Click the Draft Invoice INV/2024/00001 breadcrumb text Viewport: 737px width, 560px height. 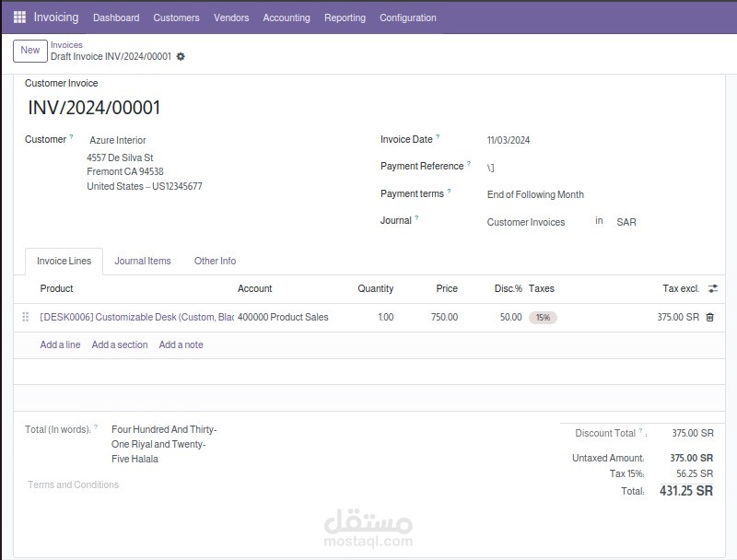(111, 56)
